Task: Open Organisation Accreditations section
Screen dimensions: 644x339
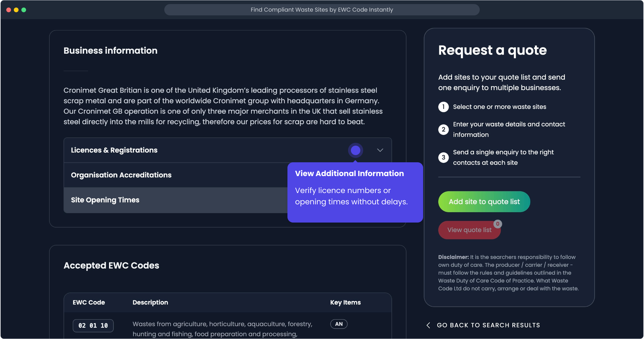Action: click(x=121, y=175)
